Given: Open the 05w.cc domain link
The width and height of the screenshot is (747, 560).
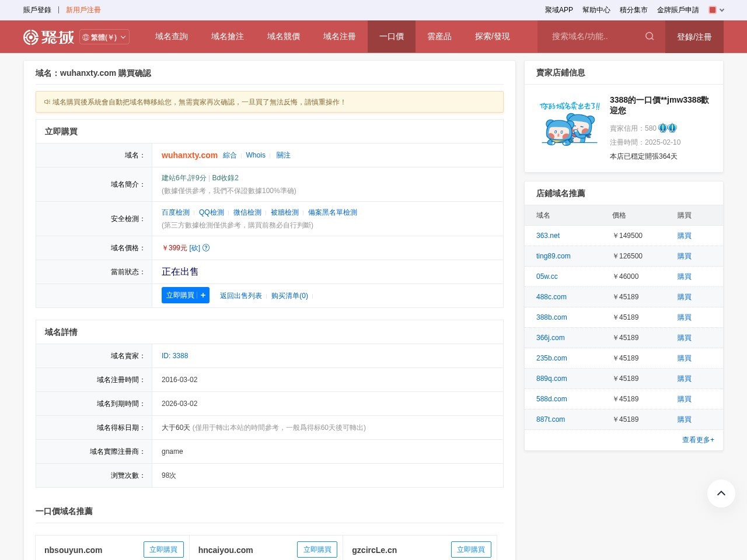Looking at the screenshot, I should 547,276.
